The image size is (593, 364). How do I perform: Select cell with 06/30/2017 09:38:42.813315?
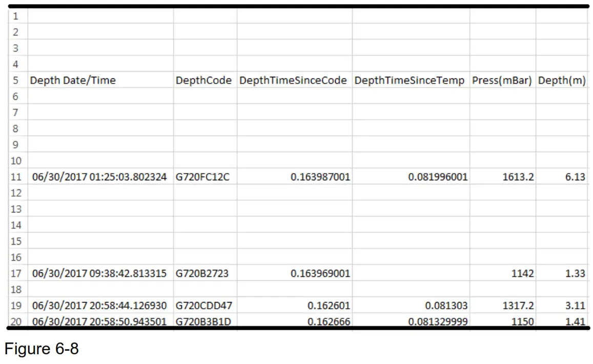[100, 273]
